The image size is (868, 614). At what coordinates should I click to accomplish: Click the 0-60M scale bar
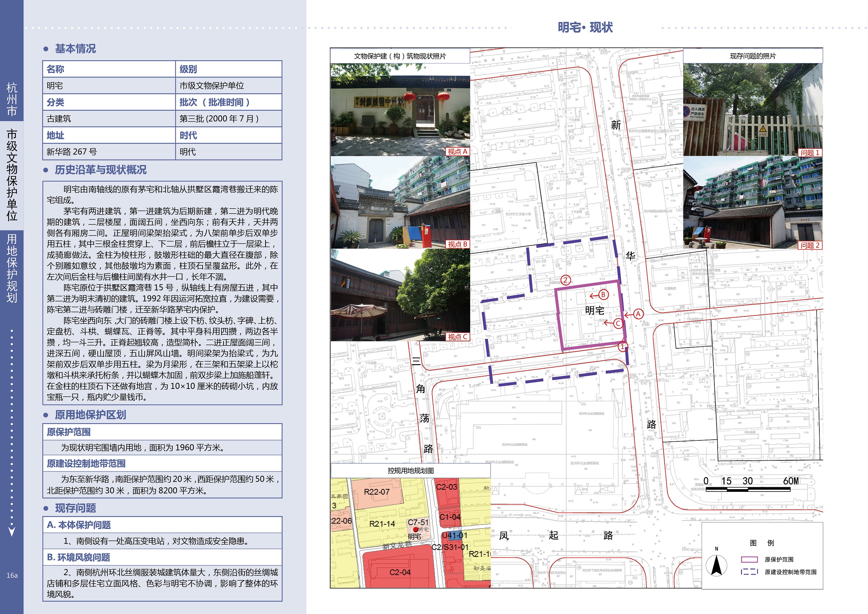(x=748, y=489)
